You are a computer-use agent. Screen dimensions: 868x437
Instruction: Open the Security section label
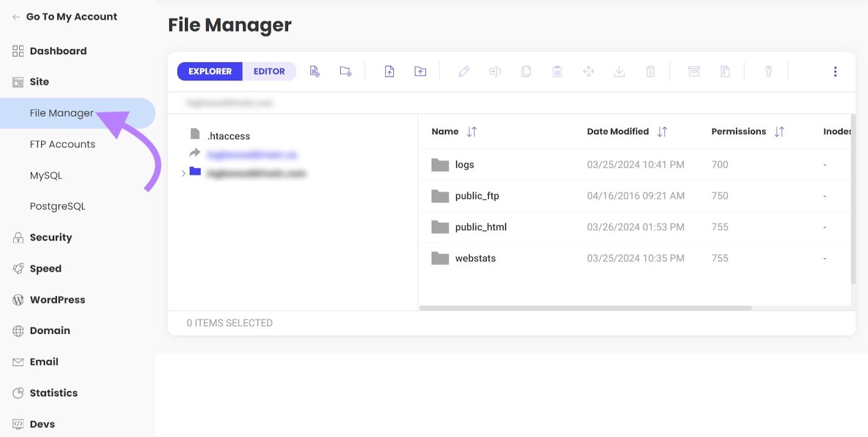pos(51,238)
